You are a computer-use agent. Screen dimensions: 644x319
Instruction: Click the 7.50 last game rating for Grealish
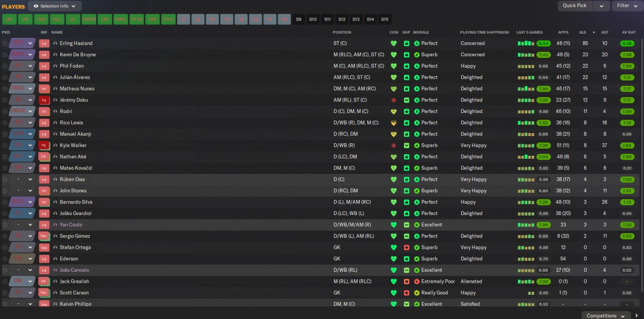tap(543, 281)
